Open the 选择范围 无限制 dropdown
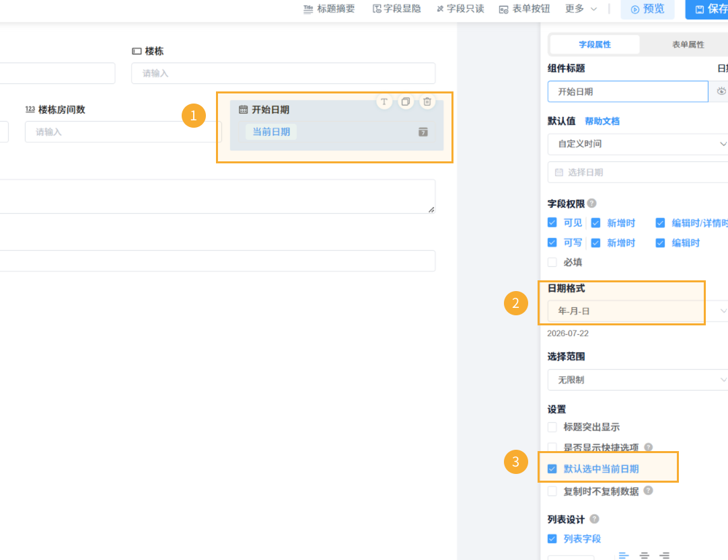The height and width of the screenshot is (560, 728). coord(637,380)
